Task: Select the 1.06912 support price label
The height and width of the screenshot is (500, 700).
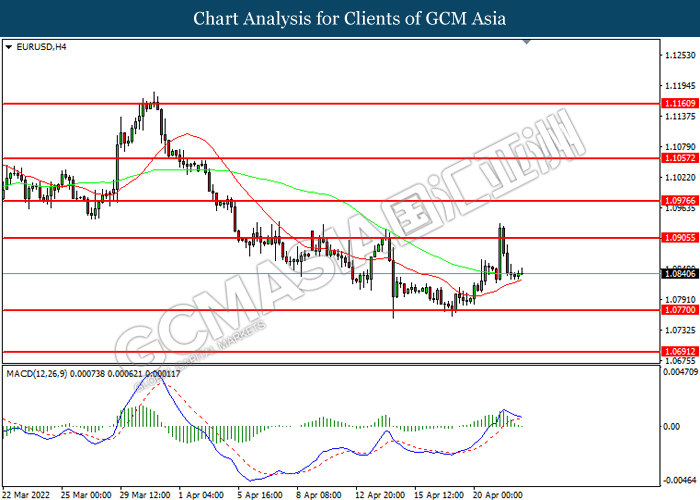Action: click(x=680, y=352)
